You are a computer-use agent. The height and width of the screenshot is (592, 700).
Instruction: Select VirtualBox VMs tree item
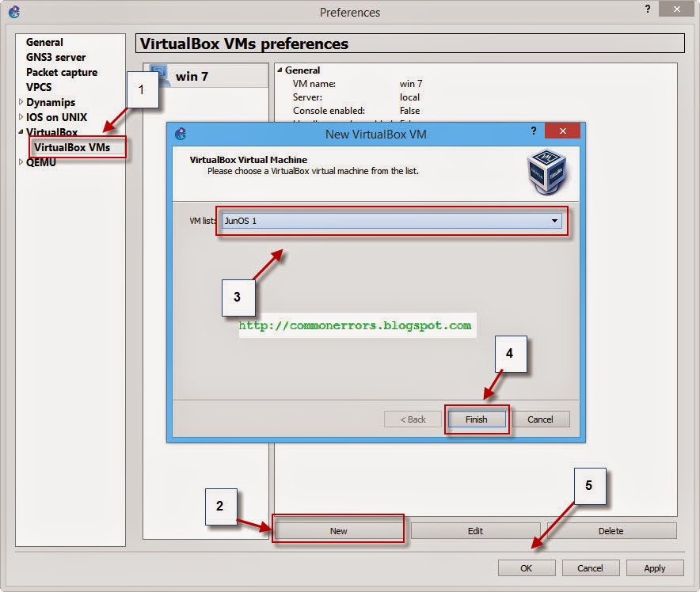pos(72,147)
